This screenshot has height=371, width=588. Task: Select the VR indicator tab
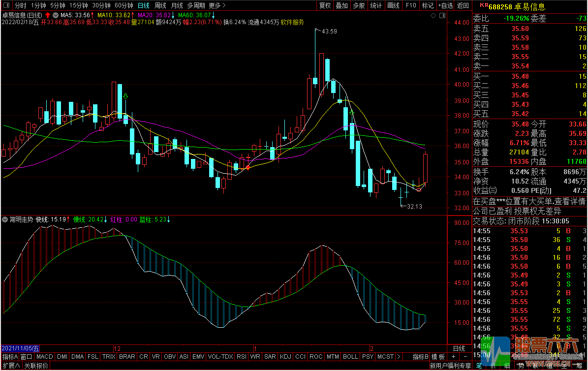click(x=156, y=357)
